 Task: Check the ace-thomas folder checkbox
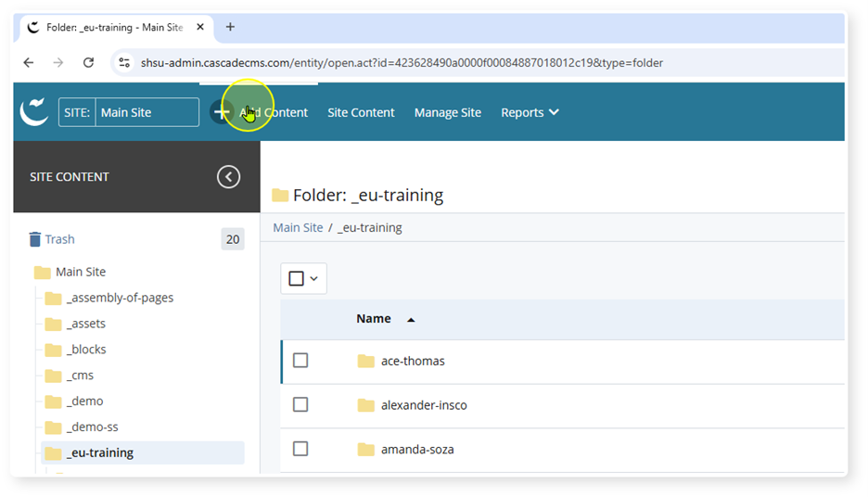click(300, 361)
